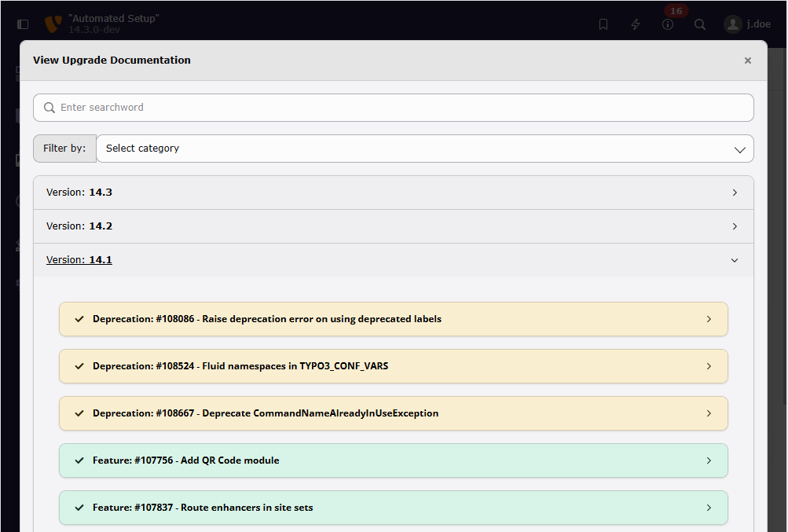Click the search magnifier in topbar

point(700,24)
